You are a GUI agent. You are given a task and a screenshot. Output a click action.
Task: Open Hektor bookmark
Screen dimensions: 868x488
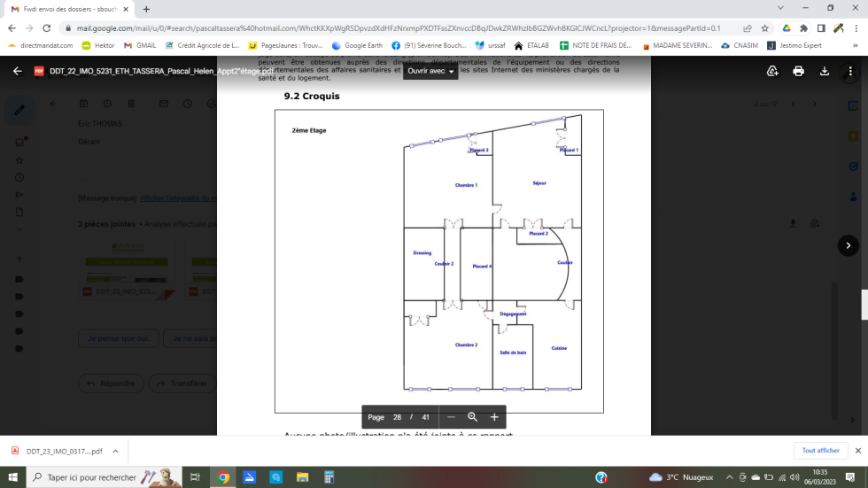tap(98, 45)
